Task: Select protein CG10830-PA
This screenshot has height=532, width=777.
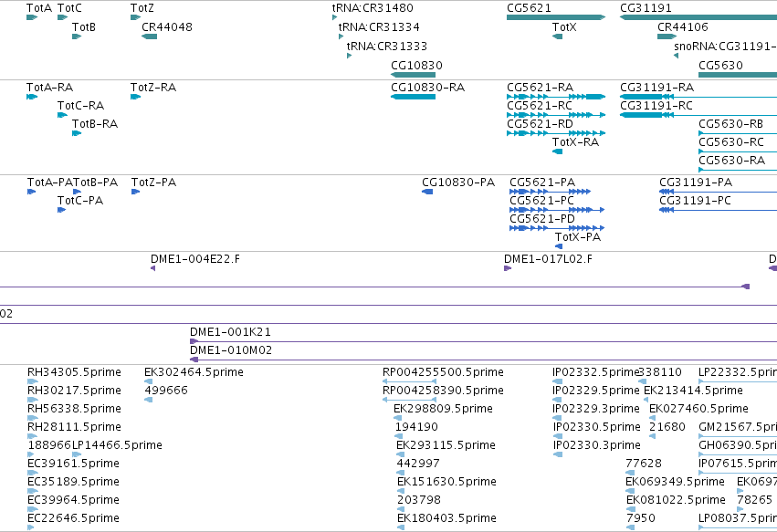Action: [x=427, y=192]
